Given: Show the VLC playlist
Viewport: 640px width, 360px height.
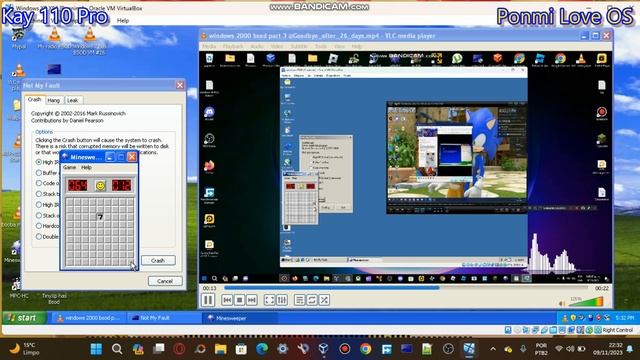Looking at the screenshot, I should point(300,300).
